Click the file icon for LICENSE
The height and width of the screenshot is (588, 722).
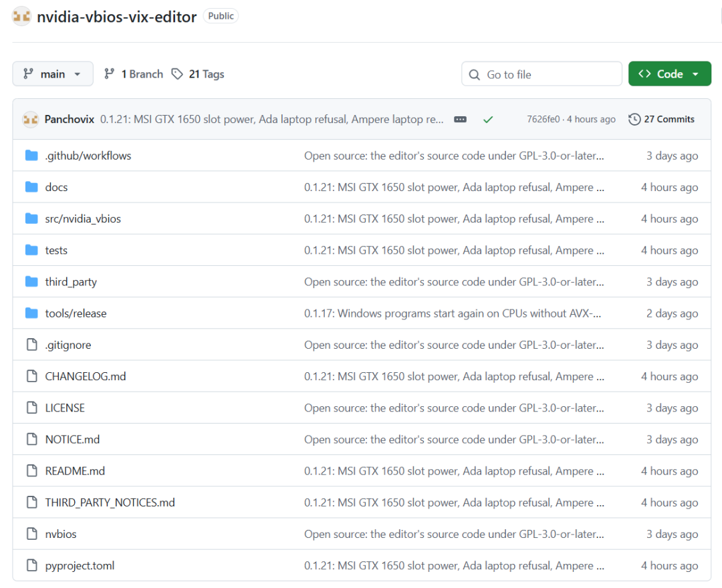[x=32, y=408]
